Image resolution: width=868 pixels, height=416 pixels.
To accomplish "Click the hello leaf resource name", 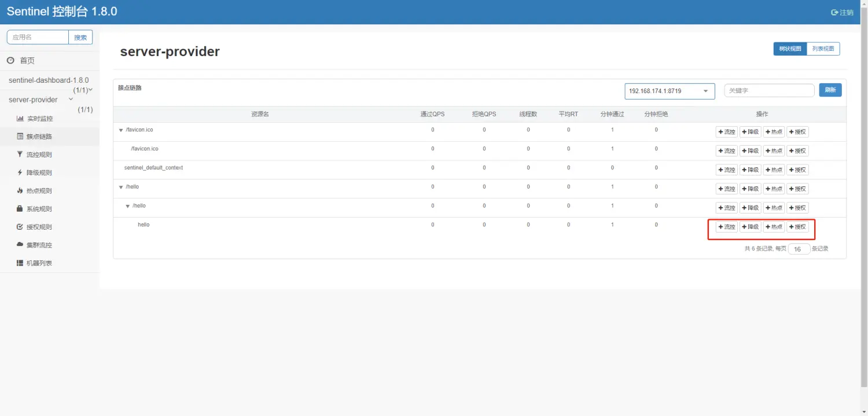I will [x=144, y=224].
